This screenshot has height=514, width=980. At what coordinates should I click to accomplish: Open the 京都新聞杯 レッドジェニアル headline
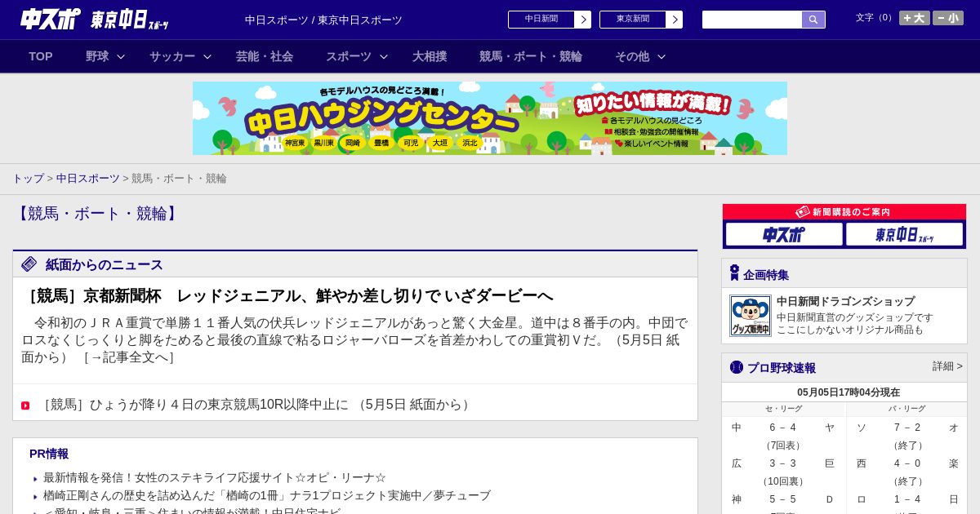pos(287,295)
